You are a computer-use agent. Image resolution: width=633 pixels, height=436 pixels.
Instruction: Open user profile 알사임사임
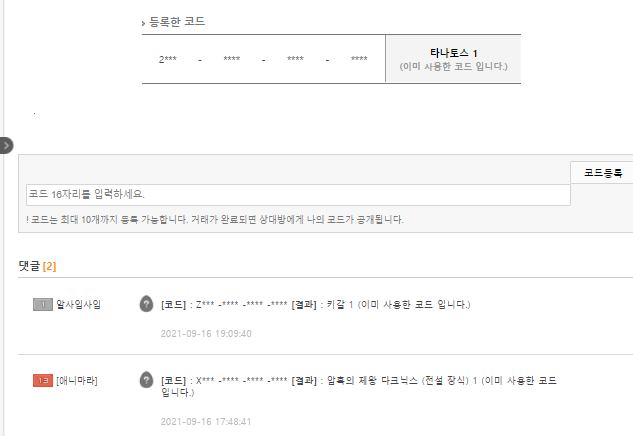click(x=78, y=304)
